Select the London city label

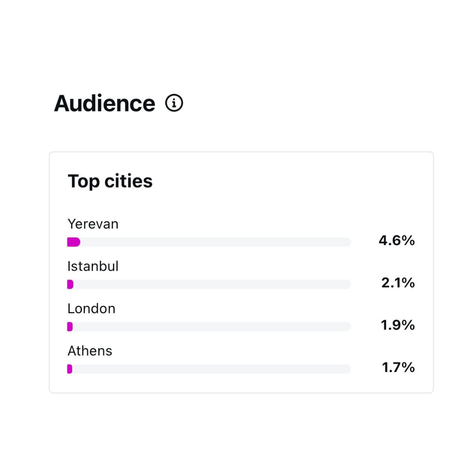tap(91, 309)
